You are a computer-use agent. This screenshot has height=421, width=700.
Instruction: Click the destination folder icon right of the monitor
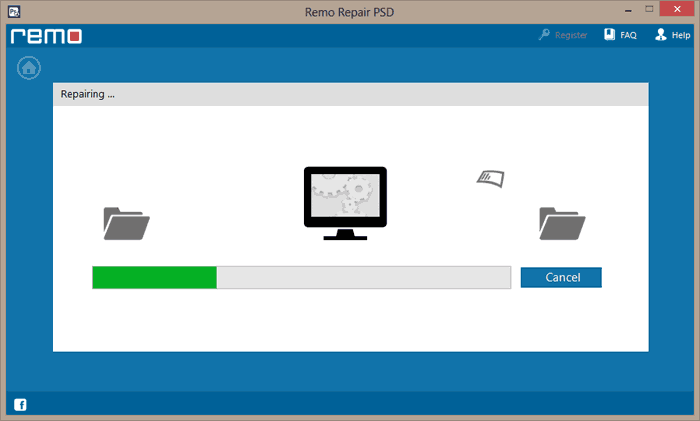pyautogui.click(x=562, y=224)
